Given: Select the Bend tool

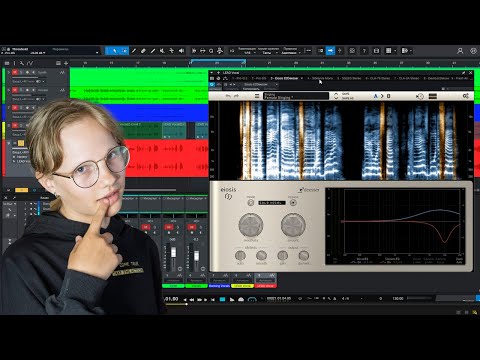Looking at the screenshot, I should 172,51.
